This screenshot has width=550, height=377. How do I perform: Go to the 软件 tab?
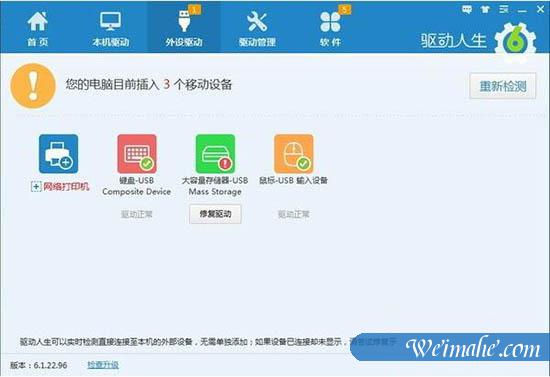point(330,29)
